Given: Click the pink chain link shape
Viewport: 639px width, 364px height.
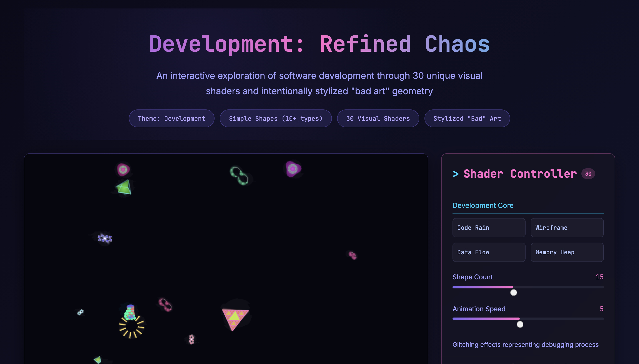Looking at the screenshot, I should pyautogui.click(x=165, y=305).
